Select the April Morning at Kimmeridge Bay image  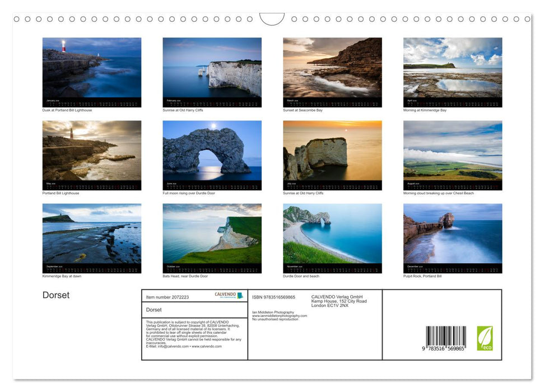453,71
